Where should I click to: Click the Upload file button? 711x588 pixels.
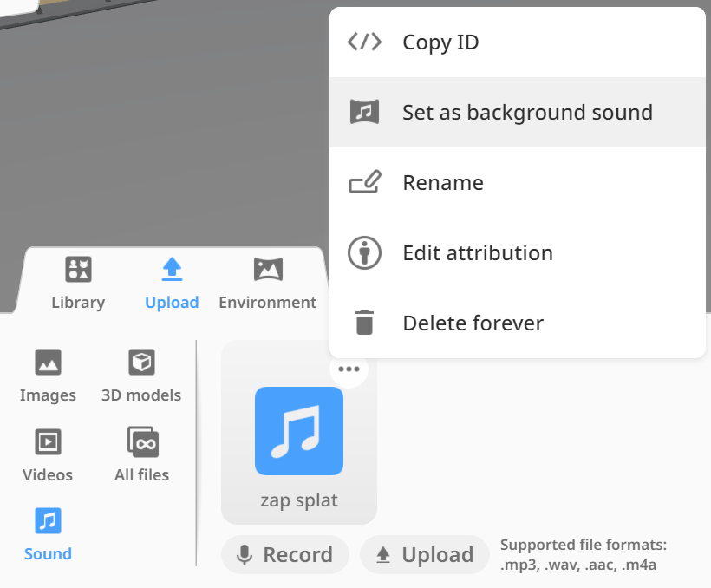425,554
